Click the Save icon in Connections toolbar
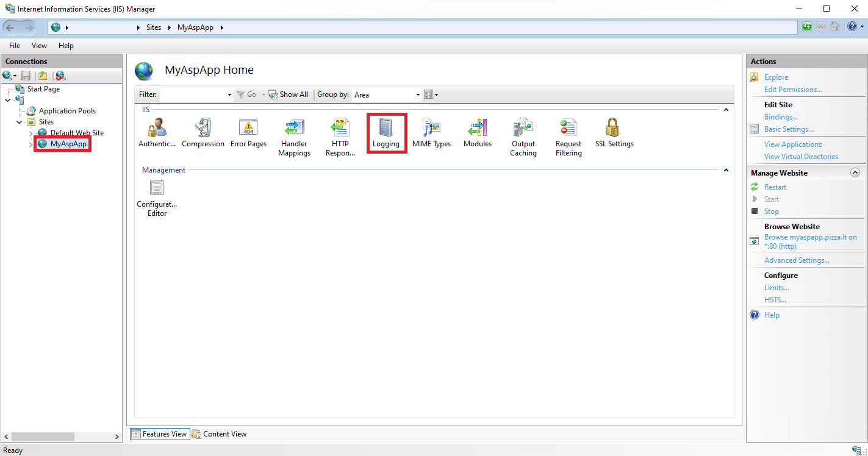 26,76
